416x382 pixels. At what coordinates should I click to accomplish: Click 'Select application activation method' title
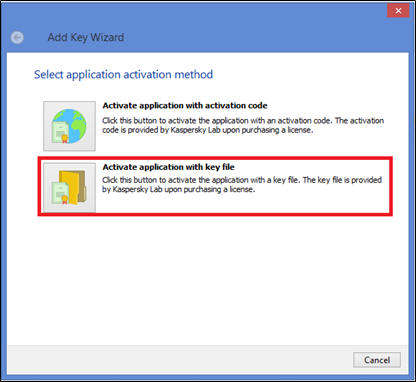coord(123,74)
